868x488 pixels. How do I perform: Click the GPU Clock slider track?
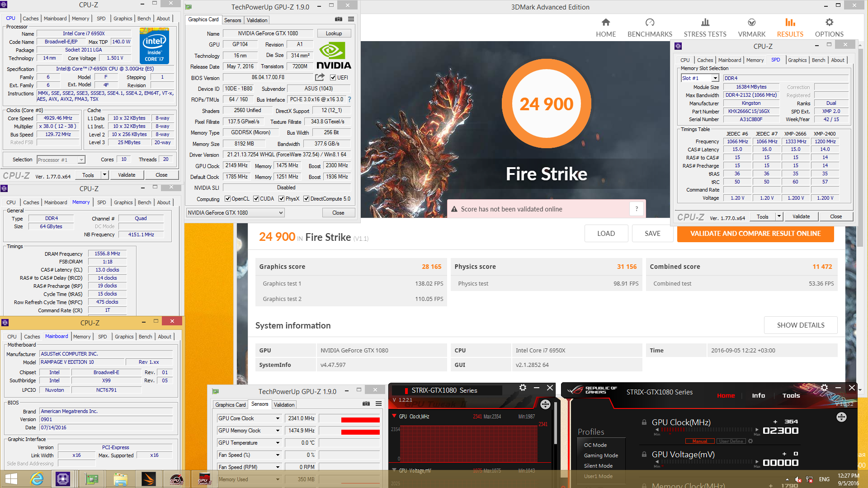[708, 430]
